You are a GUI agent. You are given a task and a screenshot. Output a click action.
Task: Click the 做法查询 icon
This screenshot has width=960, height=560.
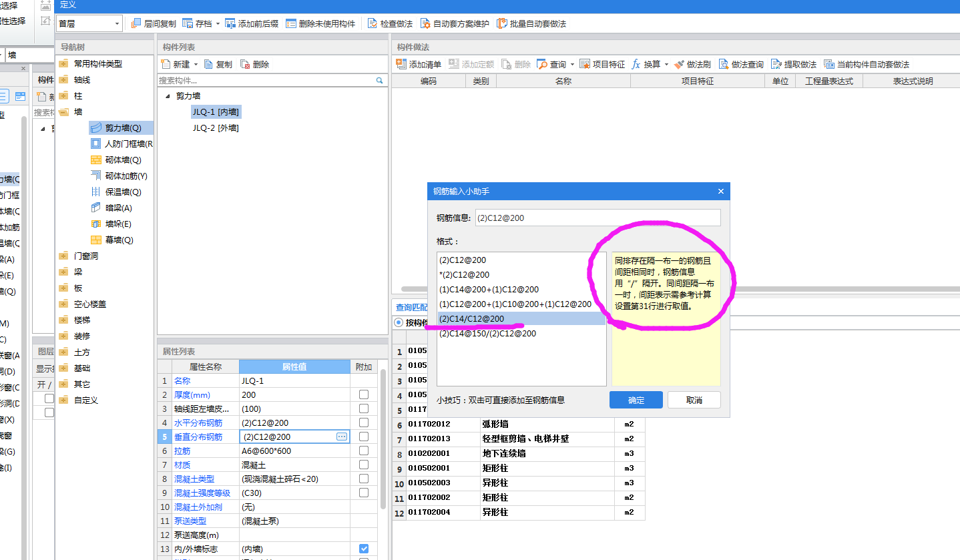(x=724, y=64)
